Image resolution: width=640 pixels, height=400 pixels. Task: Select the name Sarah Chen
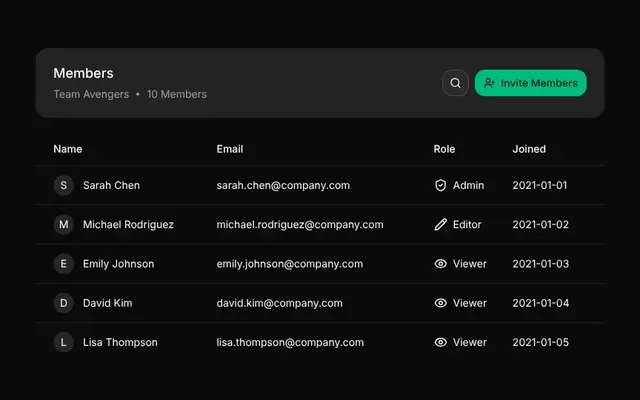[111, 185]
